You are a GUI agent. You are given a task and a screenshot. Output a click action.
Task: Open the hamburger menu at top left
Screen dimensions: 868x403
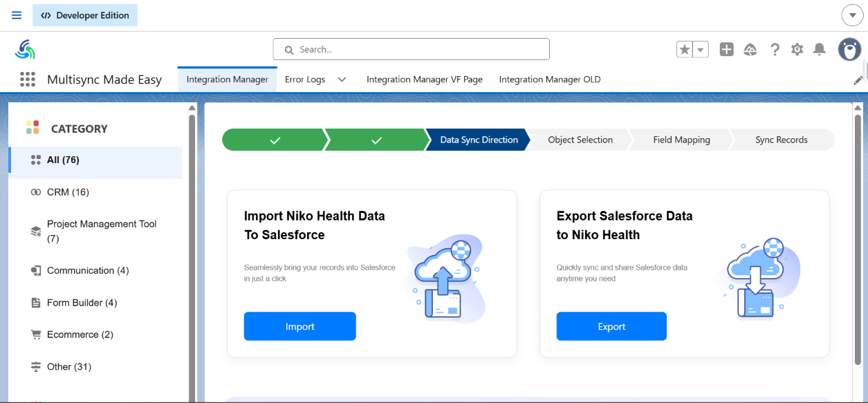tap(17, 15)
